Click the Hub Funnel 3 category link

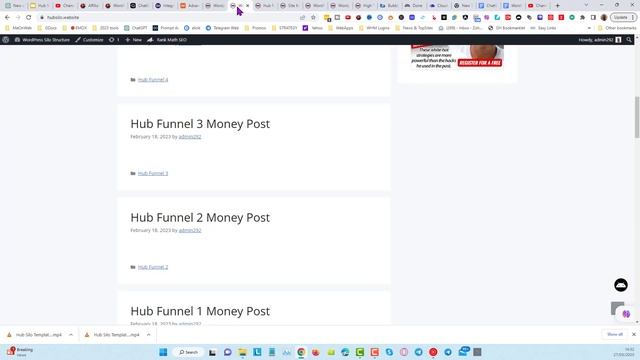click(153, 173)
